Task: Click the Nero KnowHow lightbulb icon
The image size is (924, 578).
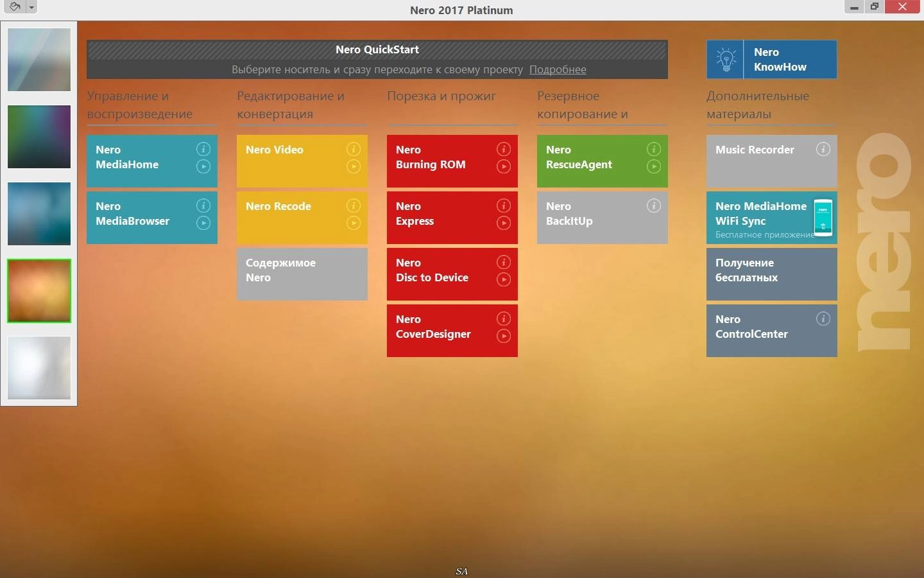Action: pyautogui.click(x=726, y=59)
